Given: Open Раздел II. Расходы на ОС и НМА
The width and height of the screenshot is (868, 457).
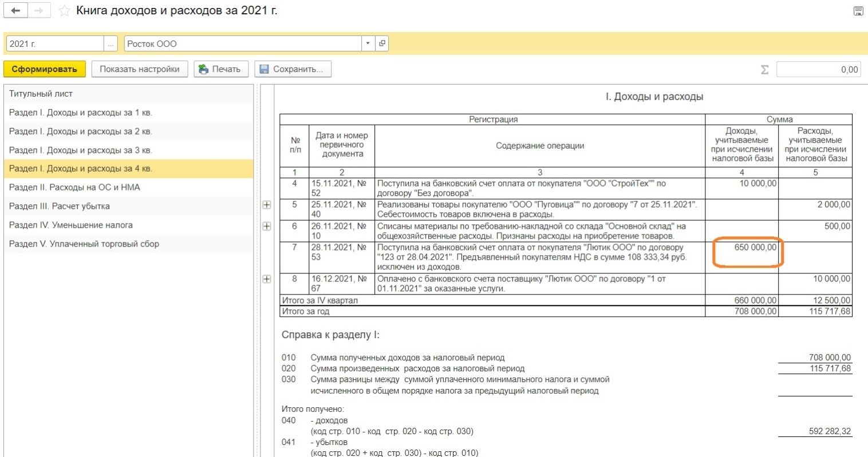Looking at the screenshot, I should click(x=129, y=188).
